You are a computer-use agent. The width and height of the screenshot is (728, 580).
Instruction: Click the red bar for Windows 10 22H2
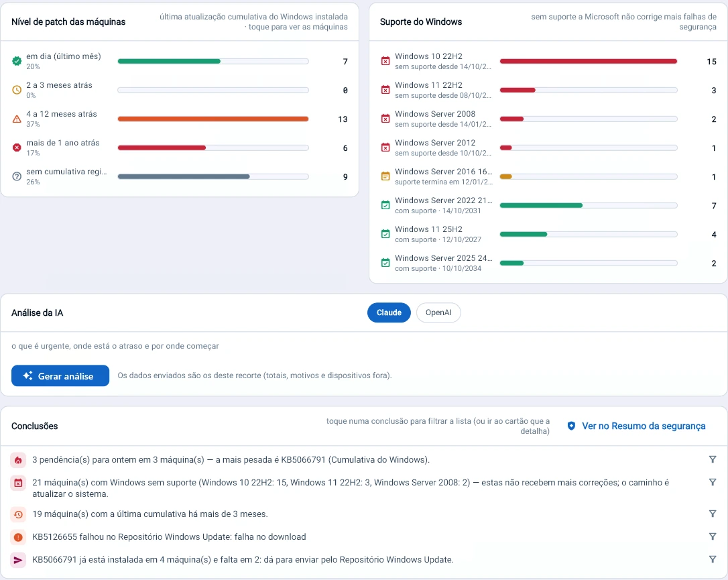pyautogui.click(x=589, y=61)
